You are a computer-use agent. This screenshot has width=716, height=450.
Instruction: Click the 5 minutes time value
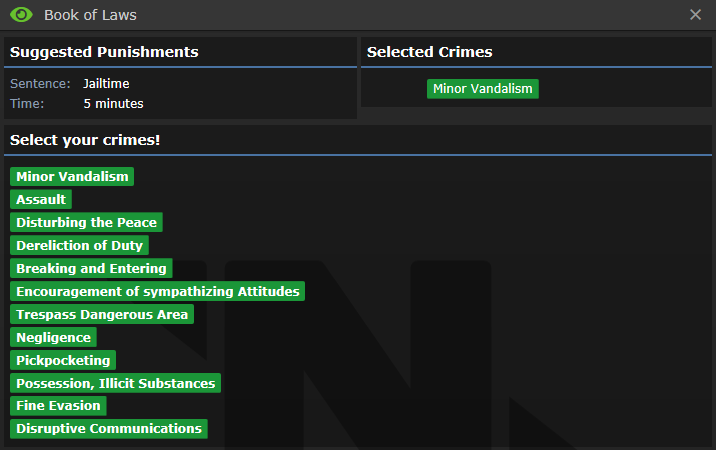(x=113, y=104)
